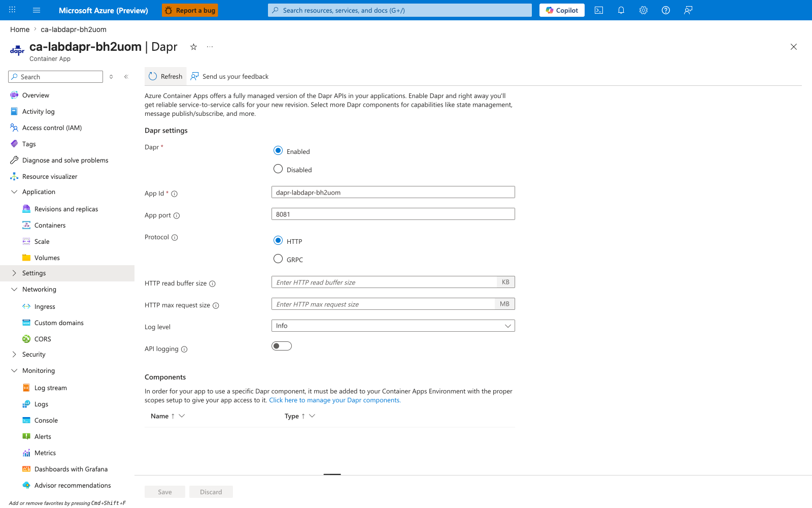Image resolution: width=812 pixels, height=508 pixels.
Task: Open the notifications bell
Action: click(621, 10)
